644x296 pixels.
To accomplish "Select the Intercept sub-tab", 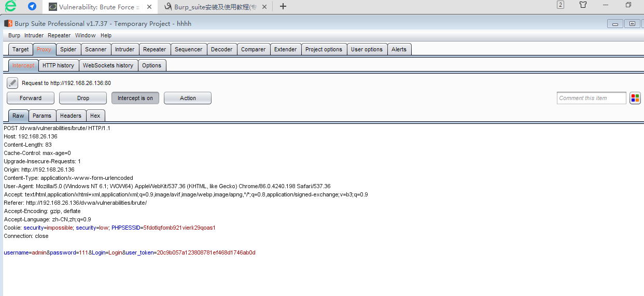I will 23,65.
